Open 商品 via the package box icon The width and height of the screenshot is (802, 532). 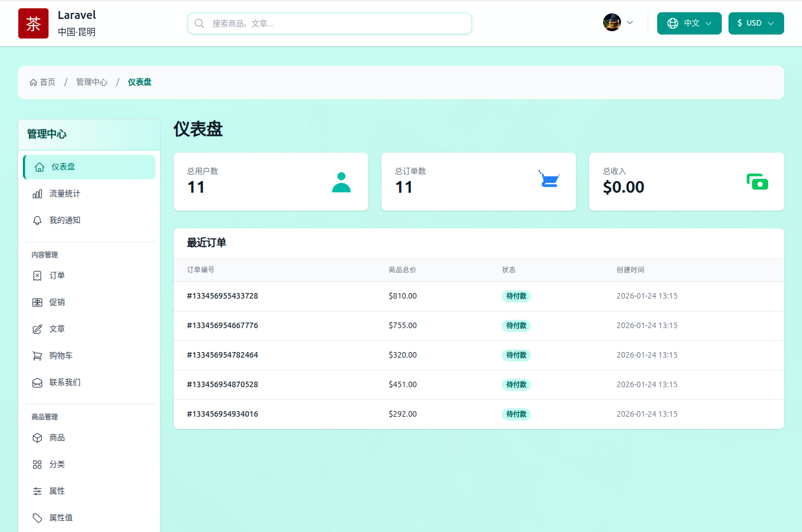(x=37, y=437)
